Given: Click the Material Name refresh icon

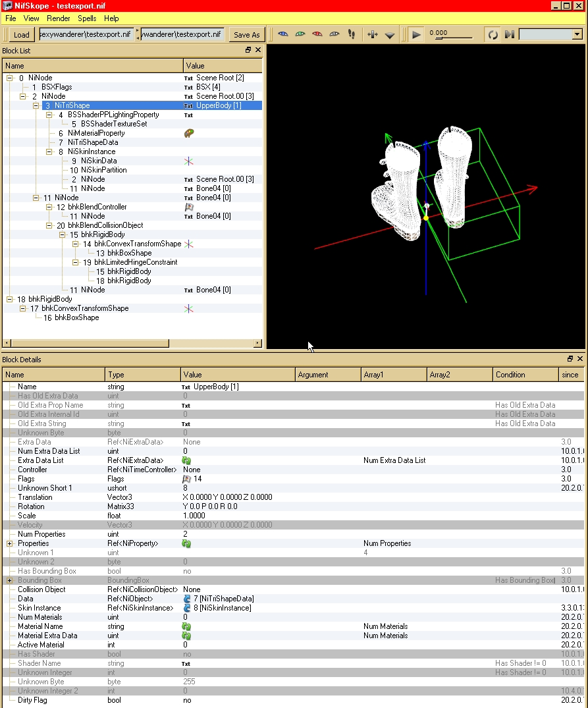Looking at the screenshot, I should click(x=186, y=627).
